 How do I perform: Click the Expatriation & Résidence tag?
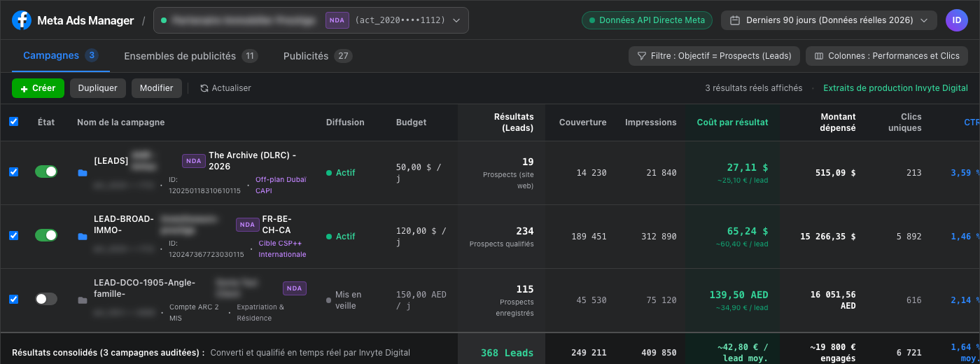coord(260,312)
